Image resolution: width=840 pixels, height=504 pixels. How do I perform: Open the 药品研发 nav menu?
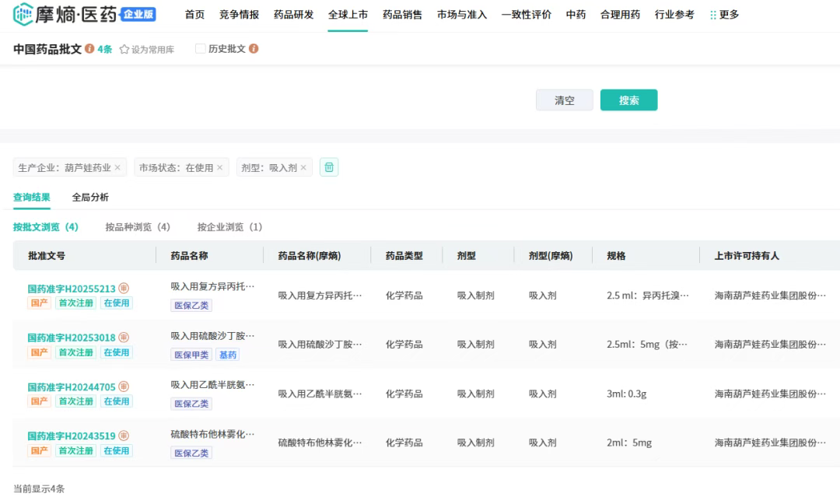[293, 15]
